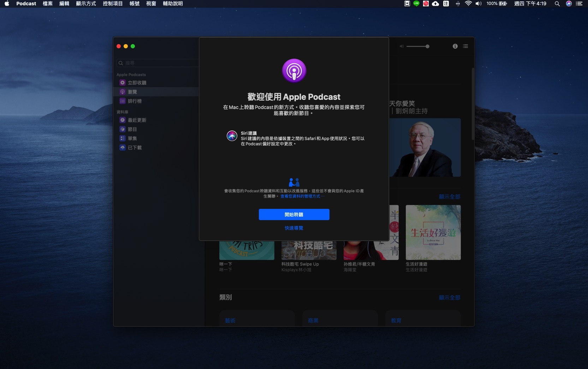Open the 控制項目 menu
Screen dimensions: 588x369
(x=113, y=4)
